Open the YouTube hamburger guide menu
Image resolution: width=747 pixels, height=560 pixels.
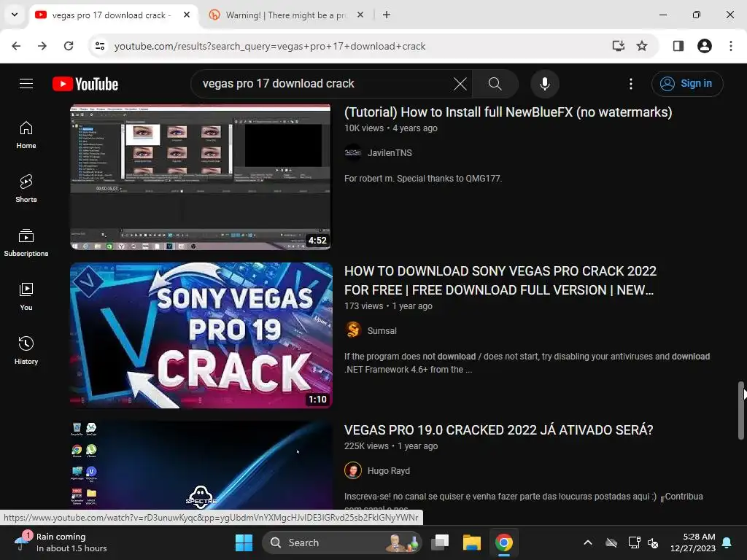click(x=26, y=84)
